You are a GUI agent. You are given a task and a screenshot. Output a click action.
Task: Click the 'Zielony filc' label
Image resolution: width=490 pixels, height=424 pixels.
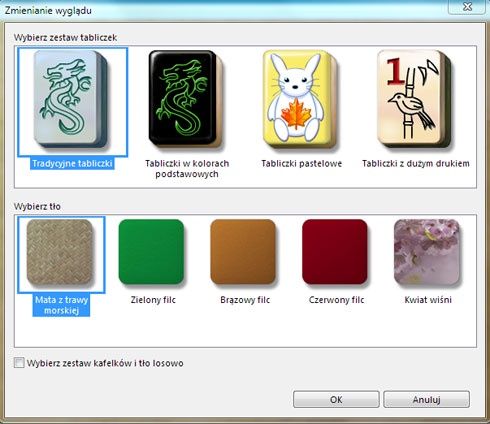tap(153, 300)
